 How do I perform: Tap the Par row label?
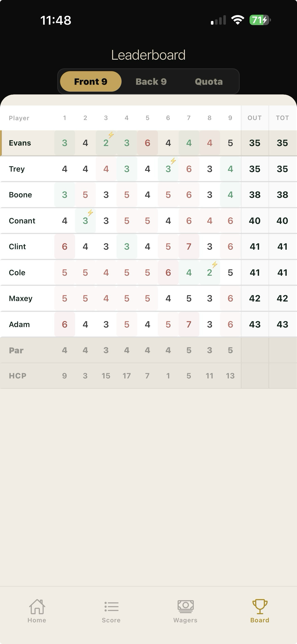pos(16,350)
